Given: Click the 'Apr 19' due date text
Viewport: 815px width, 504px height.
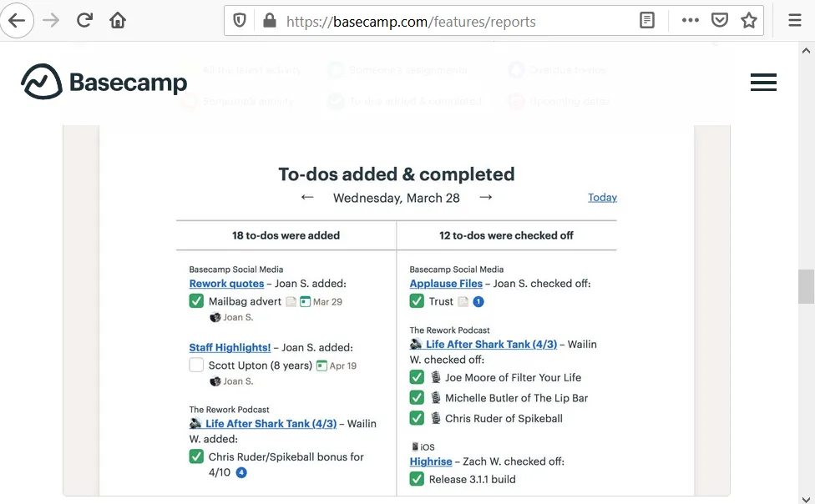Looking at the screenshot, I should tap(343, 365).
